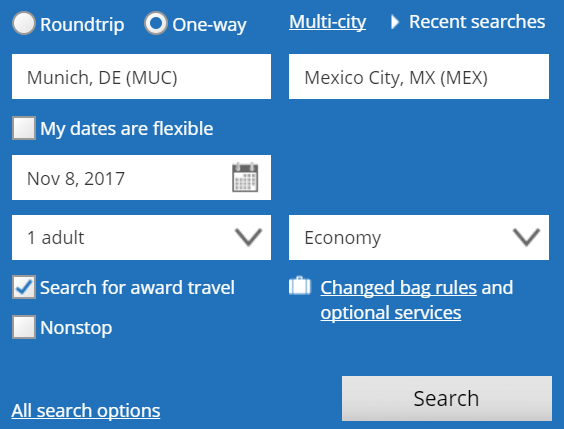Expand the 1 adult travelers dropdown

click(x=141, y=237)
